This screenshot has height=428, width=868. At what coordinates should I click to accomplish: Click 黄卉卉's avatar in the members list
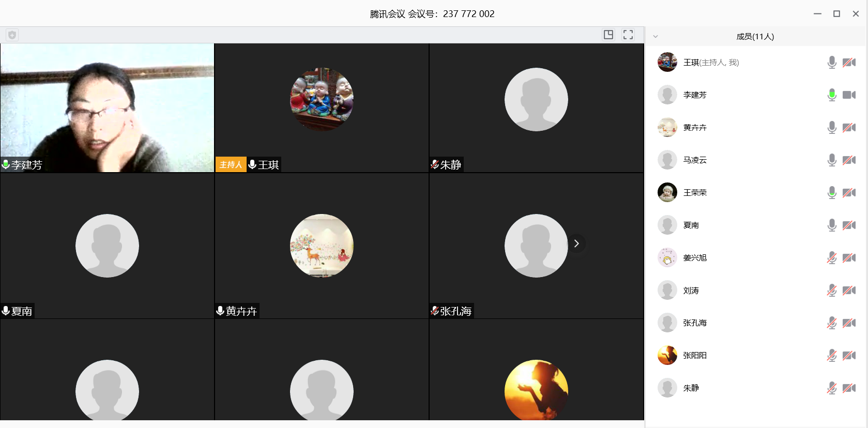(667, 127)
